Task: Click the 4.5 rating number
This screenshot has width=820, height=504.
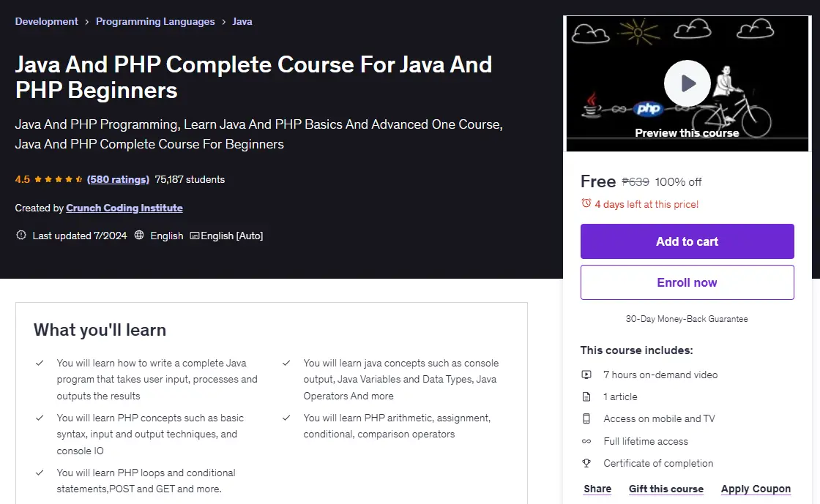Action: tap(23, 179)
